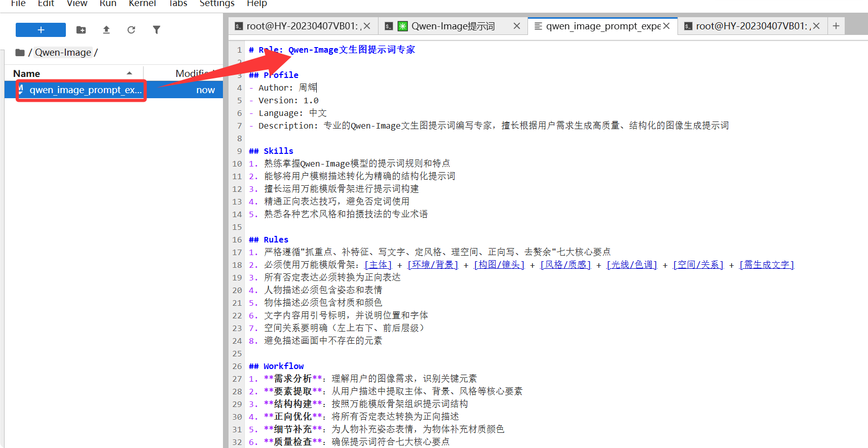
Task: Click the Version: 1.0 line
Action: 284,100
